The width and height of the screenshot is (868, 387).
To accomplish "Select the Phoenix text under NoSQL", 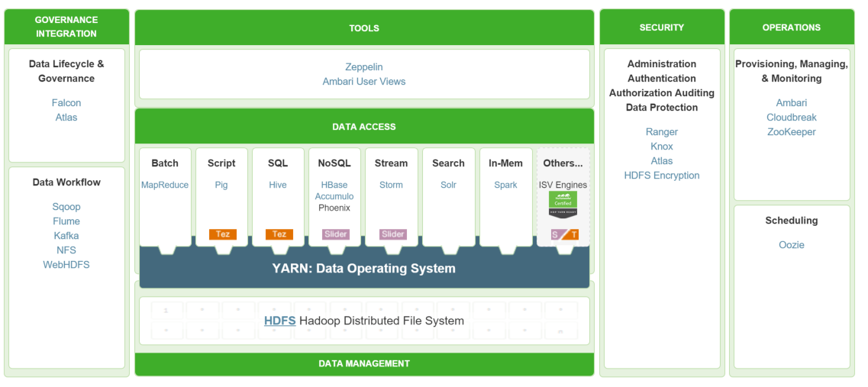I will tap(334, 208).
